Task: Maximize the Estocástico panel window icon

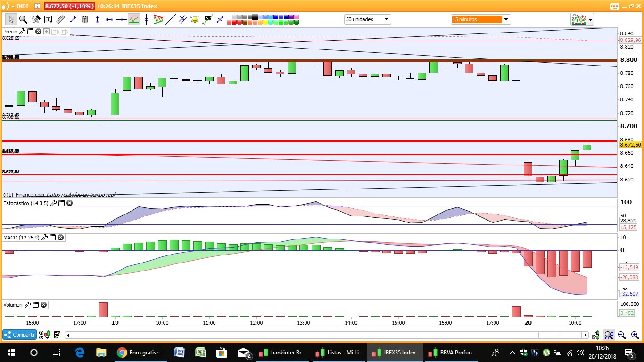Action: pos(61,203)
